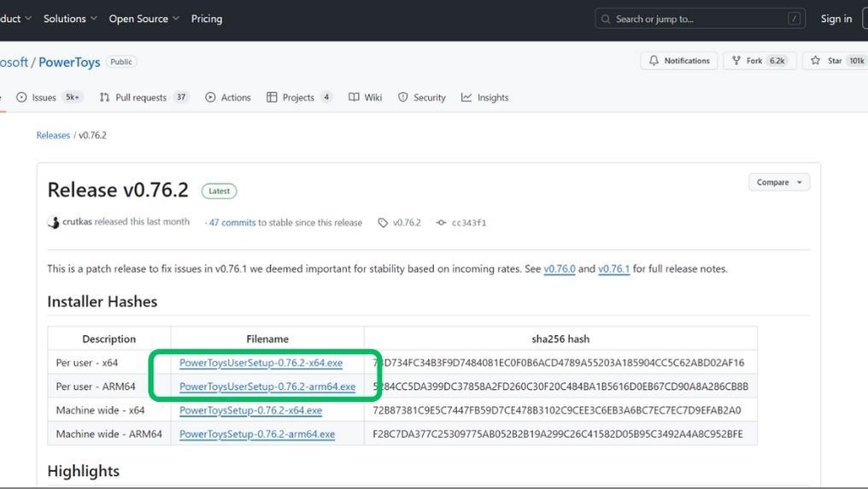
Task: Click the Public visibility label
Action: coord(121,62)
